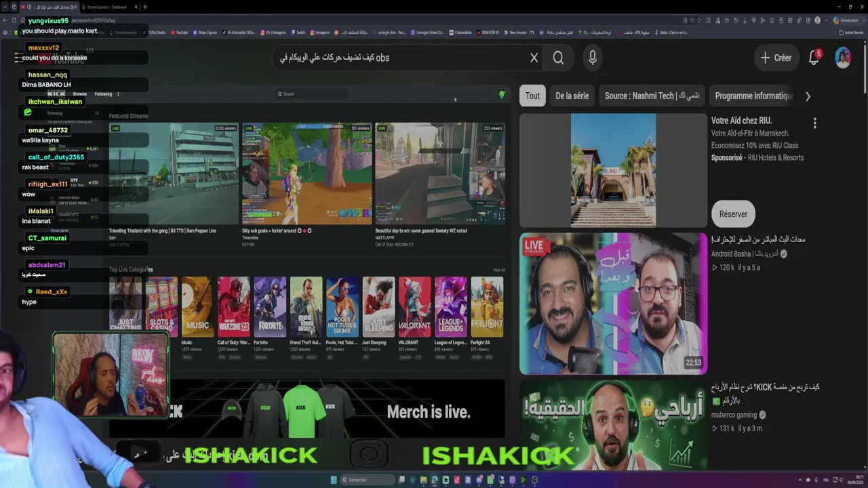Image resolution: width=868 pixels, height=488 pixels.
Task: Open the Windows Start menu
Action: (x=334, y=480)
